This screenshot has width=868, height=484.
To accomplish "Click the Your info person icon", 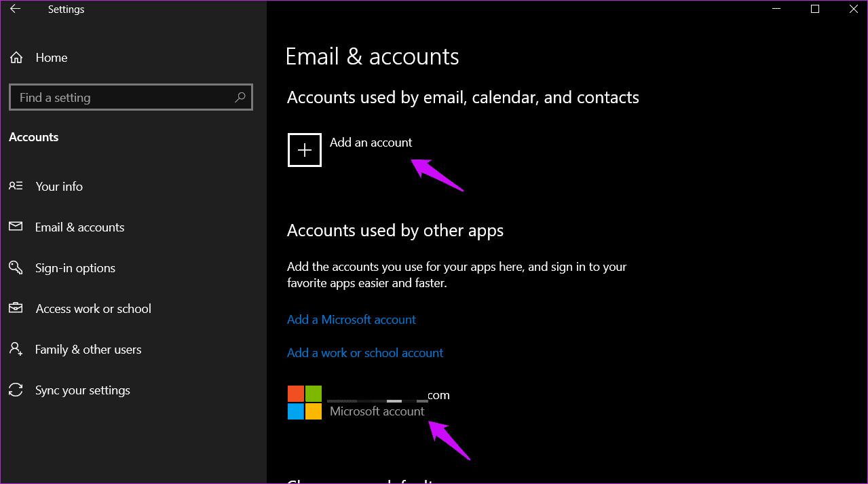I will (x=16, y=186).
